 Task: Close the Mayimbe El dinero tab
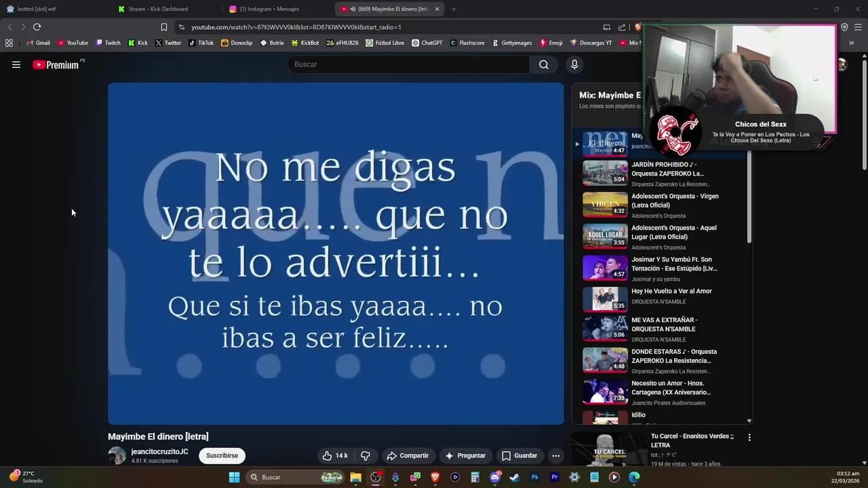pyautogui.click(x=437, y=9)
